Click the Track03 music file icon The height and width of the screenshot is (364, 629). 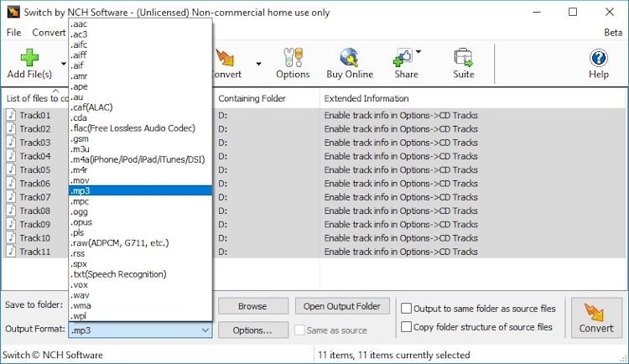click(x=11, y=143)
